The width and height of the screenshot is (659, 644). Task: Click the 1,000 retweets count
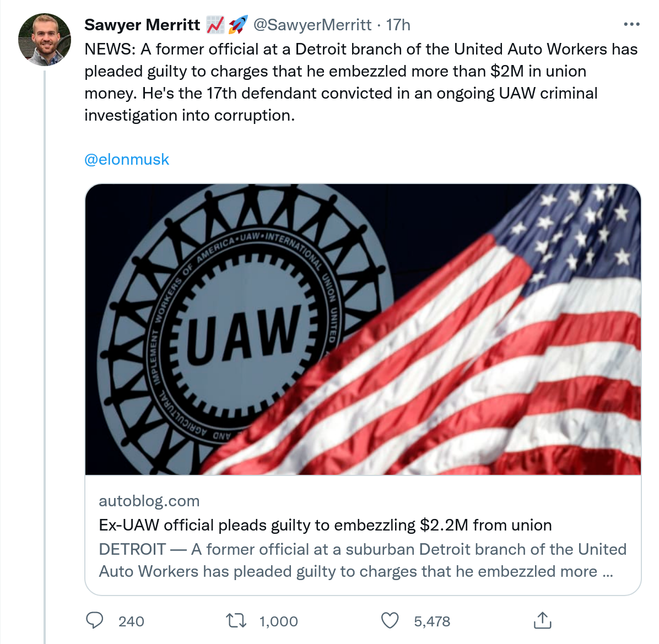coord(278,621)
